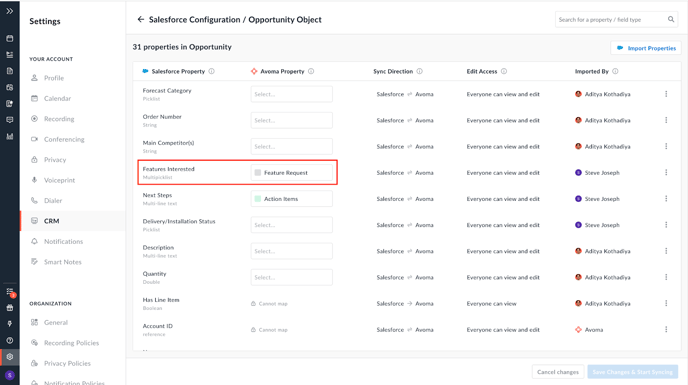Screen dimensions: 688x385
Task: Open Privacy Policies settings
Action: 67,363
